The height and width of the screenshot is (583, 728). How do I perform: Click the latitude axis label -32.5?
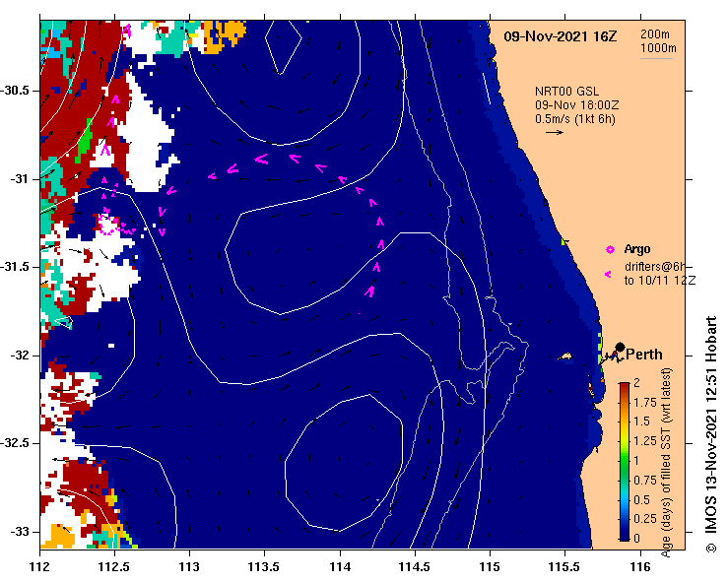point(15,443)
